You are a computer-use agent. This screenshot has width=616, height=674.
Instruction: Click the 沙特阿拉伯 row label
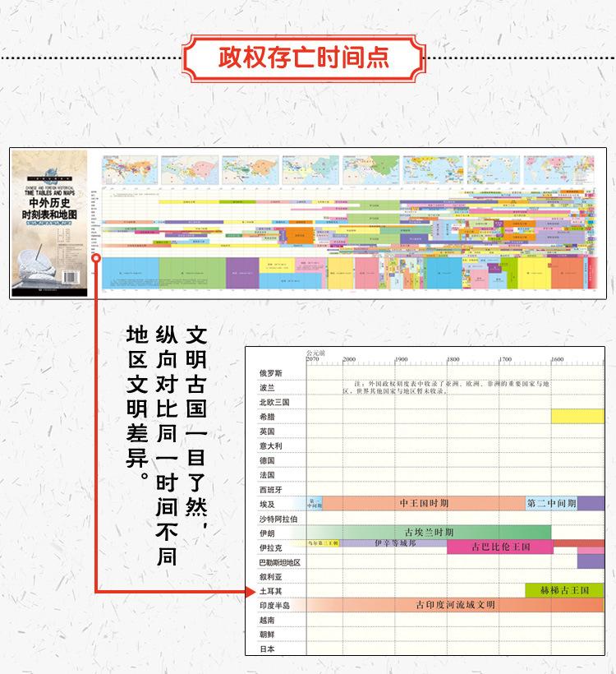click(x=278, y=519)
